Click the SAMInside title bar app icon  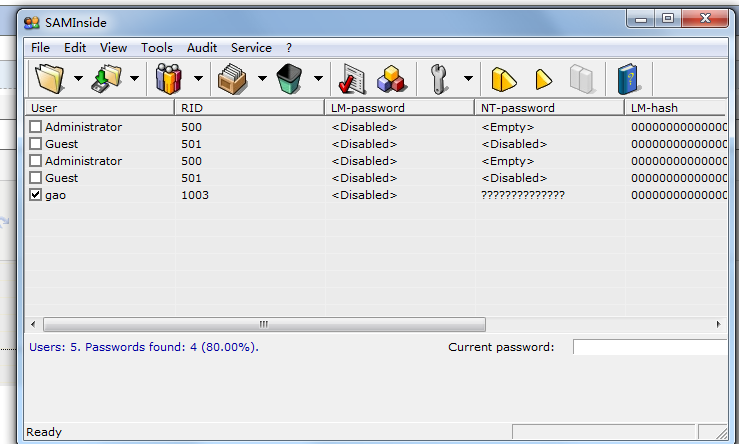coord(32,22)
